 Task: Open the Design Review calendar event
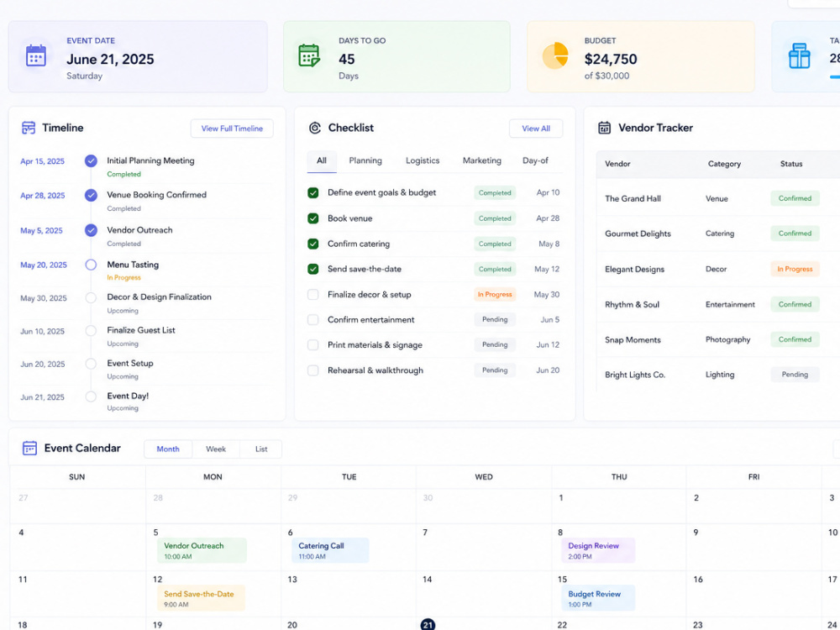[598, 550]
